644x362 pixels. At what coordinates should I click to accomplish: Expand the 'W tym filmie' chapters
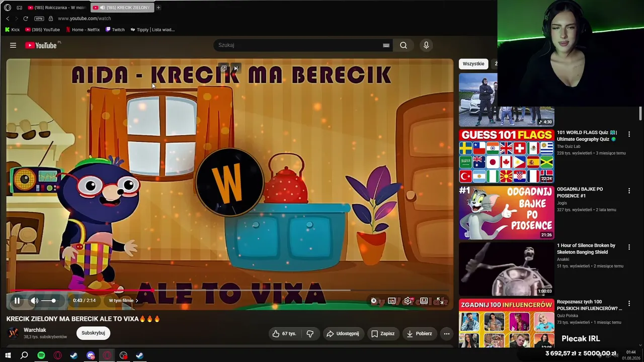click(x=123, y=301)
